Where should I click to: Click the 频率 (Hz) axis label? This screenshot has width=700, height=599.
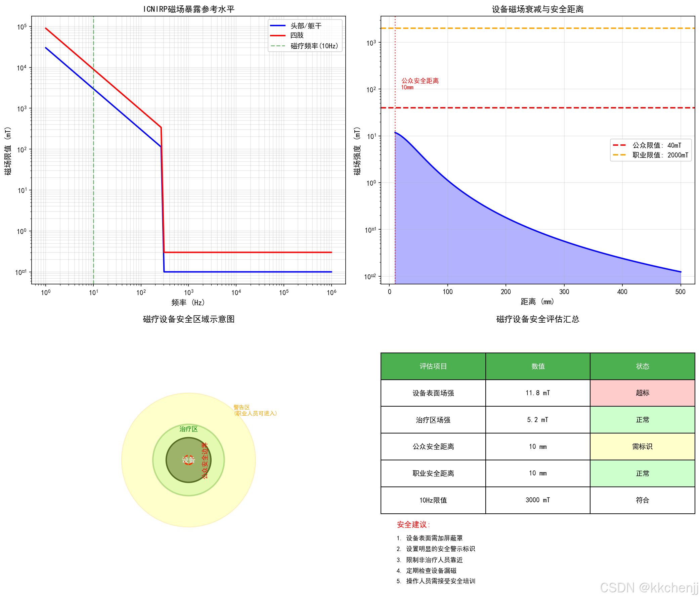[x=188, y=303]
